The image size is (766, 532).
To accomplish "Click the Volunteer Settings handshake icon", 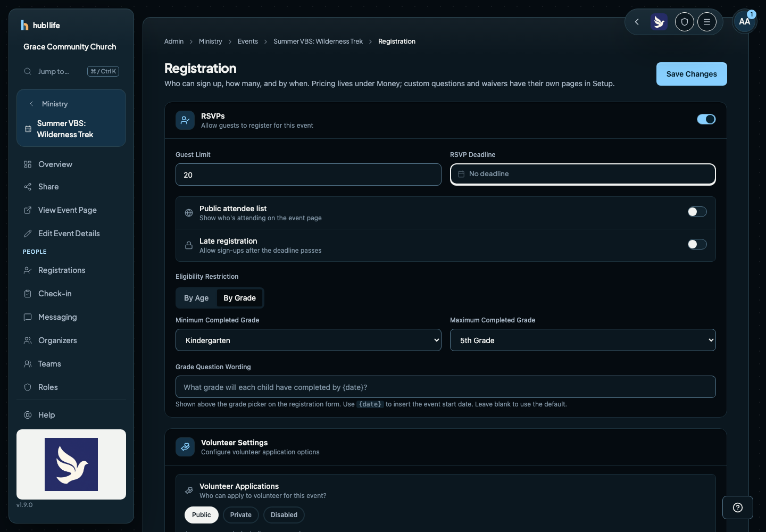I will (x=185, y=447).
